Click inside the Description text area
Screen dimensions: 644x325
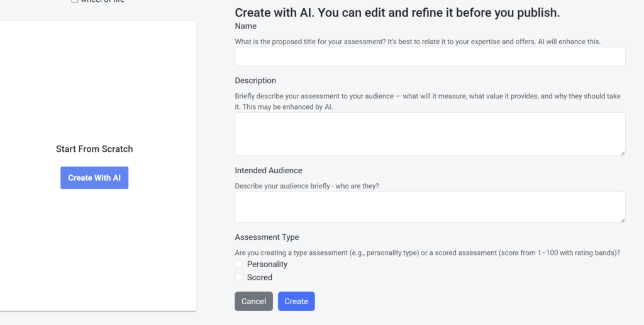(430, 134)
